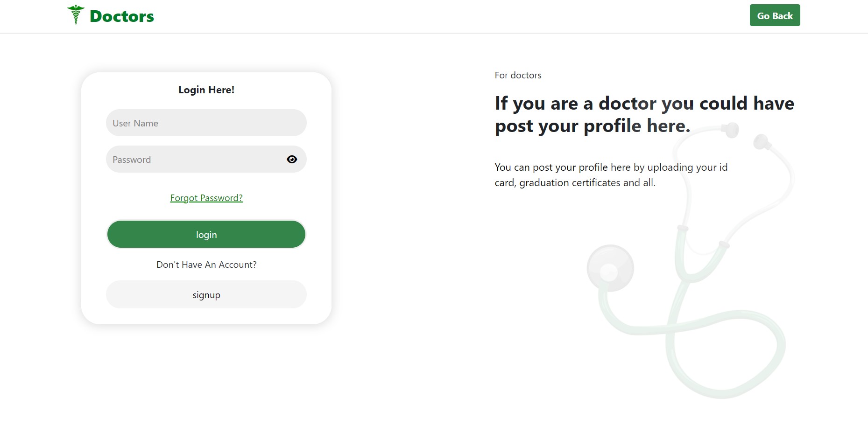Focus the User Name field
This screenshot has width=868, height=425.
[x=206, y=123]
